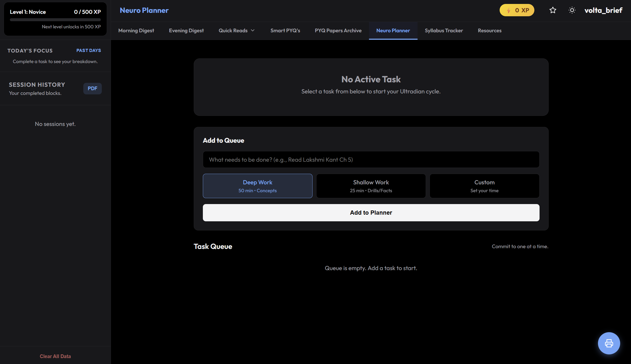Click the printer floating button
Image resolution: width=631 pixels, height=364 pixels.
pyautogui.click(x=609, y=343)
